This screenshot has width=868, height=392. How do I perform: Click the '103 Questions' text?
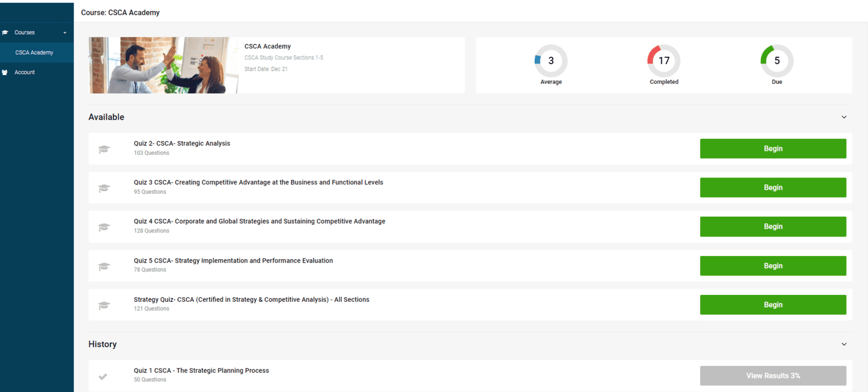point(152,153)
